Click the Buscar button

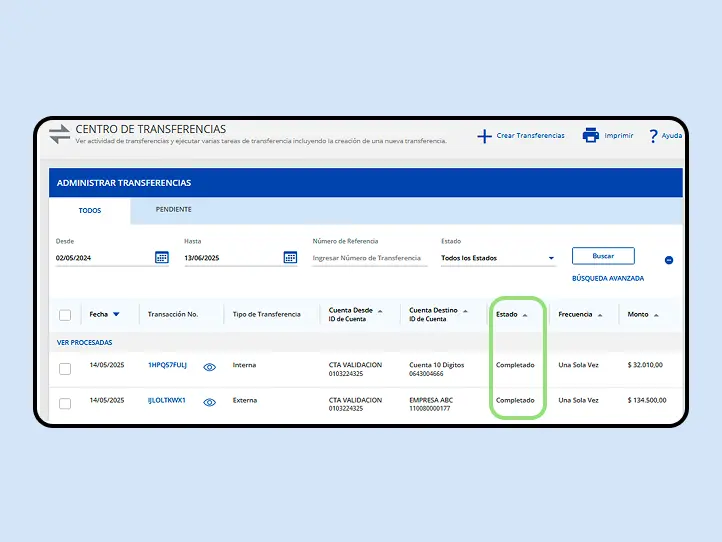coord(603,256)
